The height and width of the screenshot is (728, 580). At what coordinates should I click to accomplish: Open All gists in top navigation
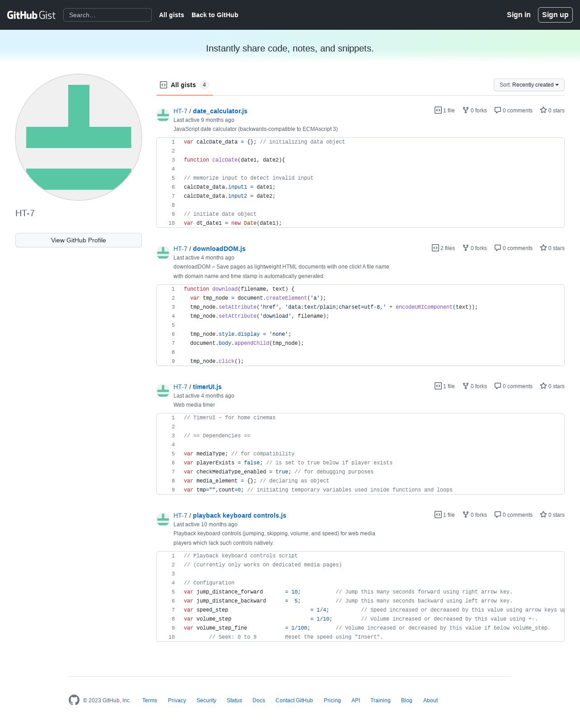coord(172,15)
